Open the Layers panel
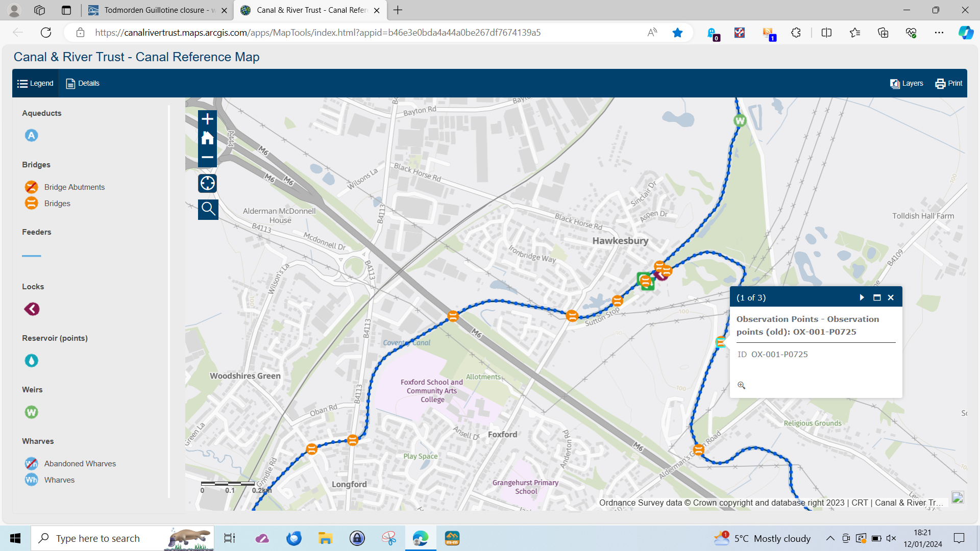980x551 pixels. (x=906, y=83)
